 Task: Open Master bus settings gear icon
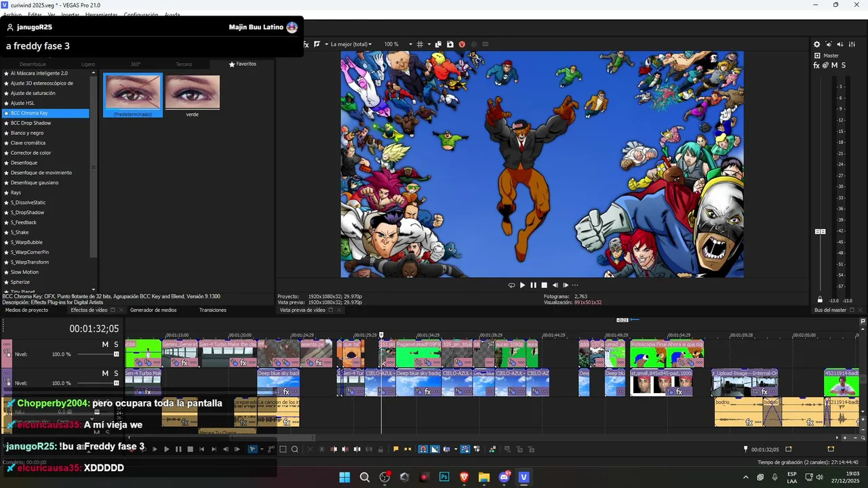point(817,45)
